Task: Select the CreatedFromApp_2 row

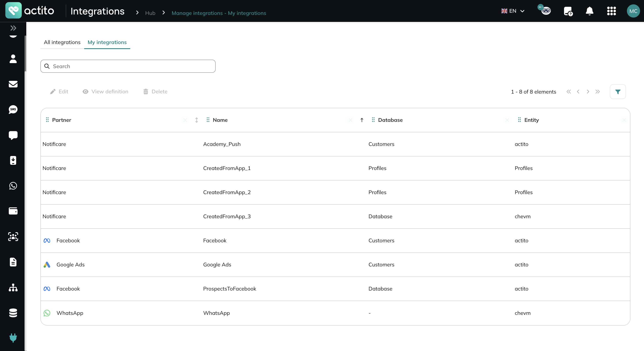Action: click(x=335, y=192)
